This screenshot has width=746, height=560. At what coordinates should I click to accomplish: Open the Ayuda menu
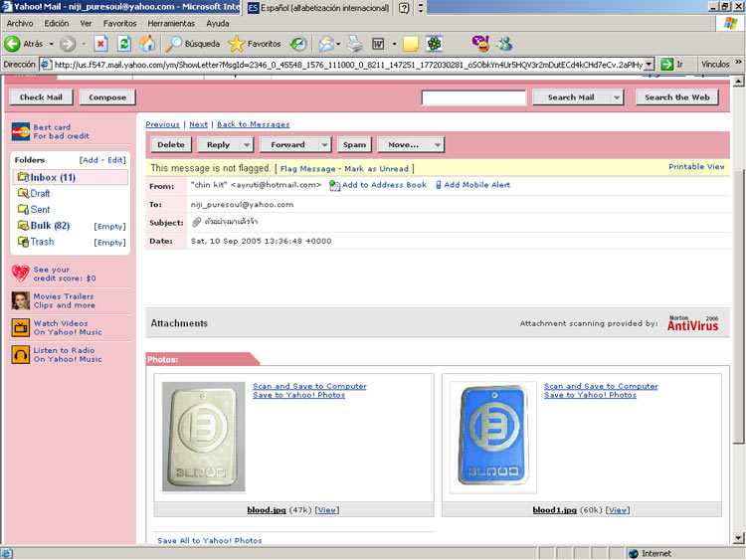click(218, 23)
